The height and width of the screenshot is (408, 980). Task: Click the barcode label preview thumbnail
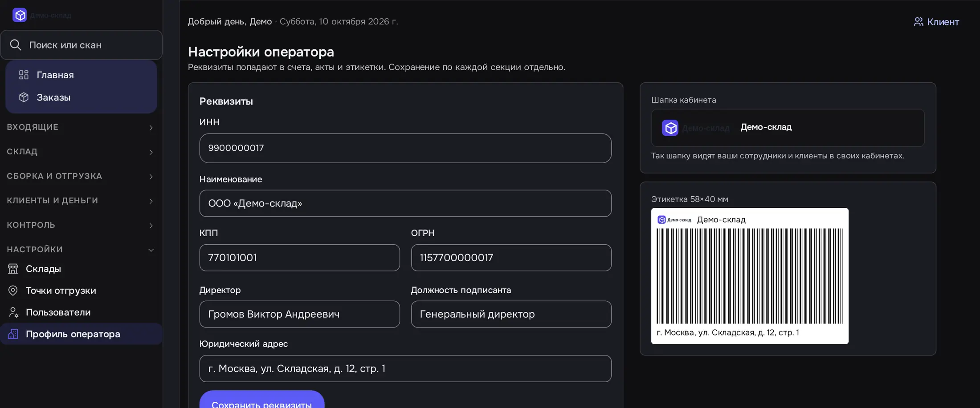[750, 276]
